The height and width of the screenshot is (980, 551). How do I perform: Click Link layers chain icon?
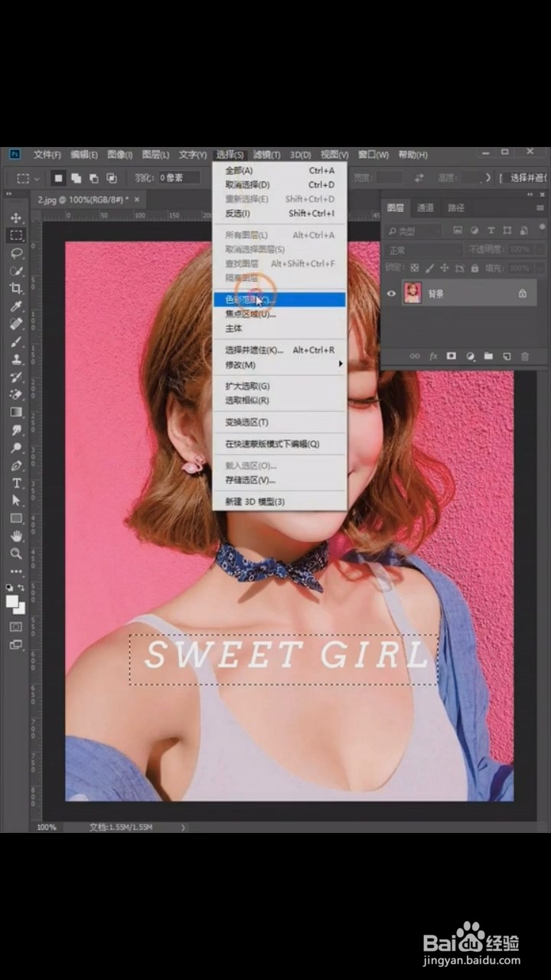pos(415,356)
